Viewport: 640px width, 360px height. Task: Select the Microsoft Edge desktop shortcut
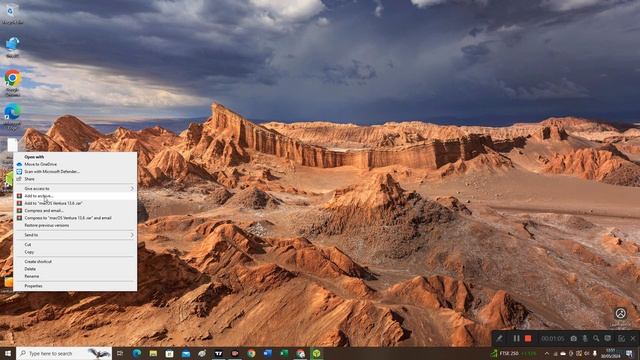[12, 116]
